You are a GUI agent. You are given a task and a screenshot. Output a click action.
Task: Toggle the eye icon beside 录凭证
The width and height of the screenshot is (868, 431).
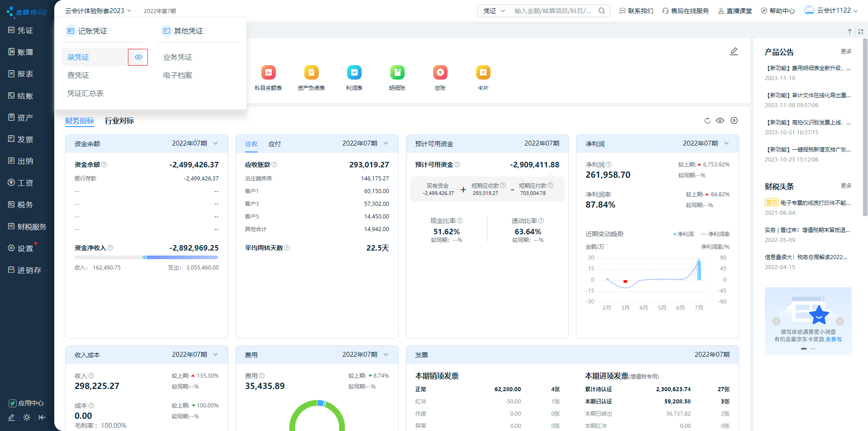click(138, 57)
